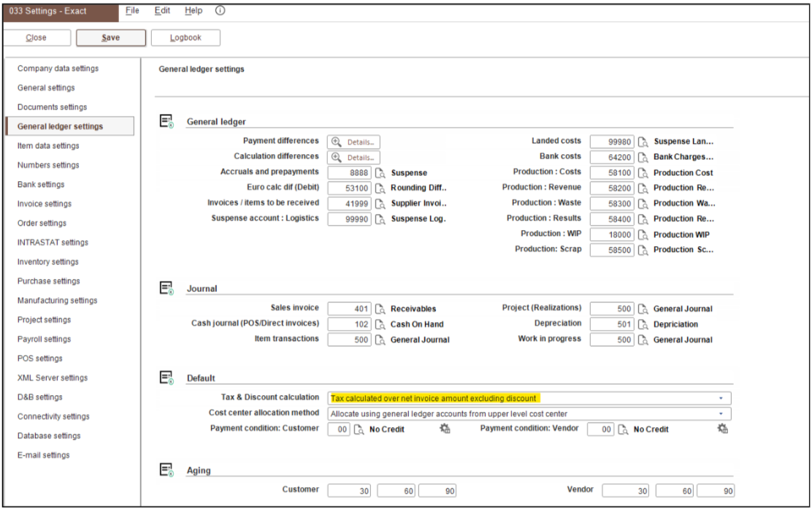
Task: Click the lookup icon beside Landed costs field
Action: pos(643,142)
